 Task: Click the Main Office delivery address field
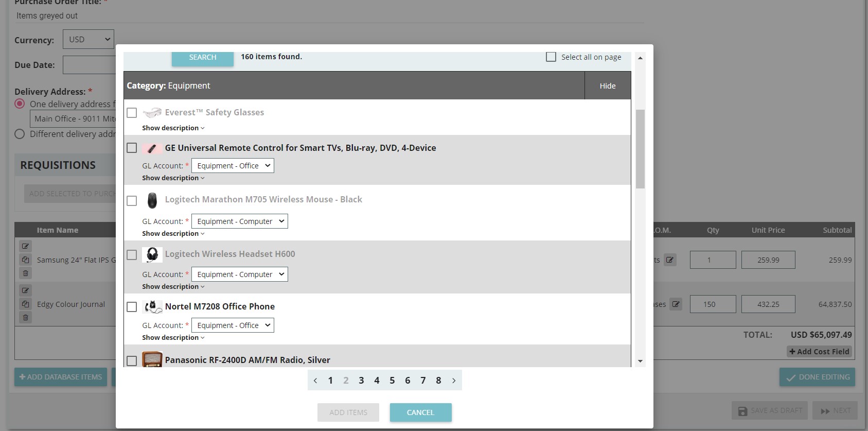pos(73,118)
